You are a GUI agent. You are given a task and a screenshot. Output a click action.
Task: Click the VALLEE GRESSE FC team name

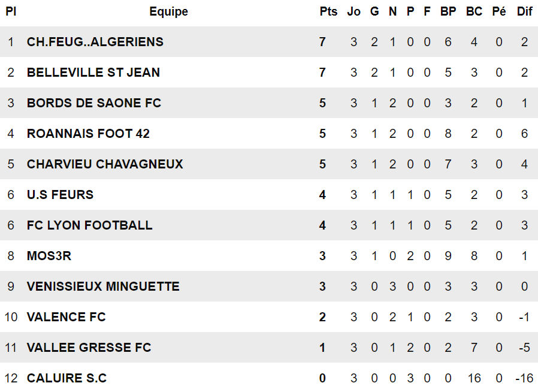pos(89,348)
